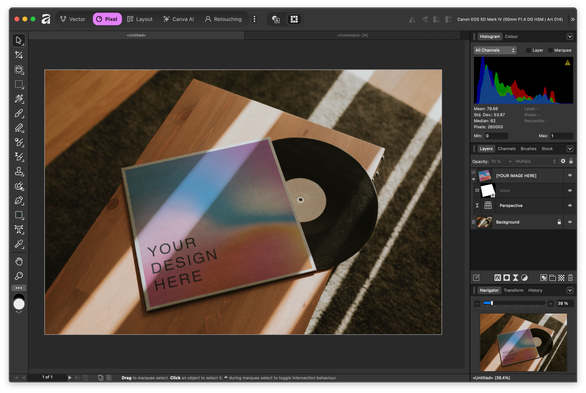
Task: Select the Clone stamp tool
Action: pyautogui.click(x=19, y=171)
